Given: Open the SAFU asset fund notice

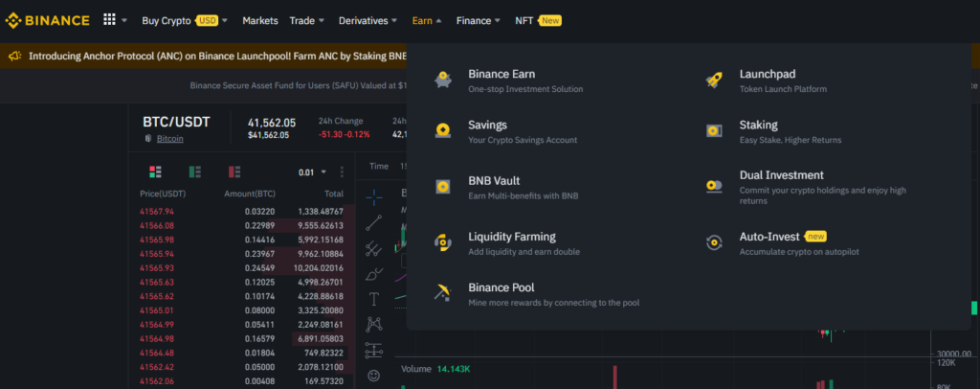Looking at the screenshot, I should [x=299, y=85].
